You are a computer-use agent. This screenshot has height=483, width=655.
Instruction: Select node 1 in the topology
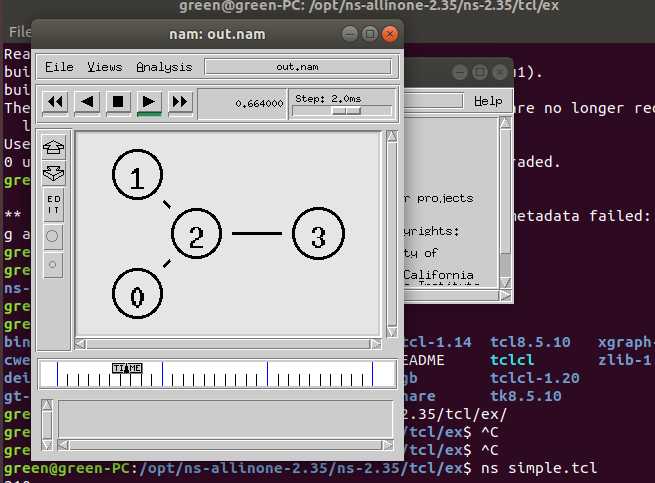tap(137, 174)
